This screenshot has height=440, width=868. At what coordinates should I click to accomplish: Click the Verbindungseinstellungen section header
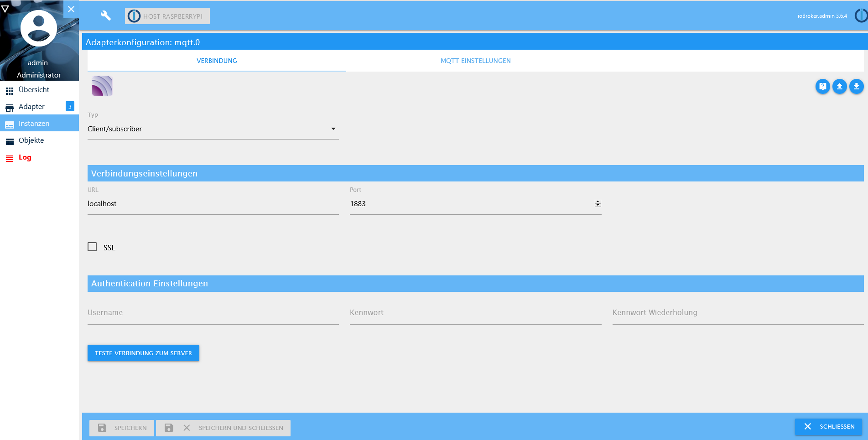pyautogui.click(x=475, y=173)
